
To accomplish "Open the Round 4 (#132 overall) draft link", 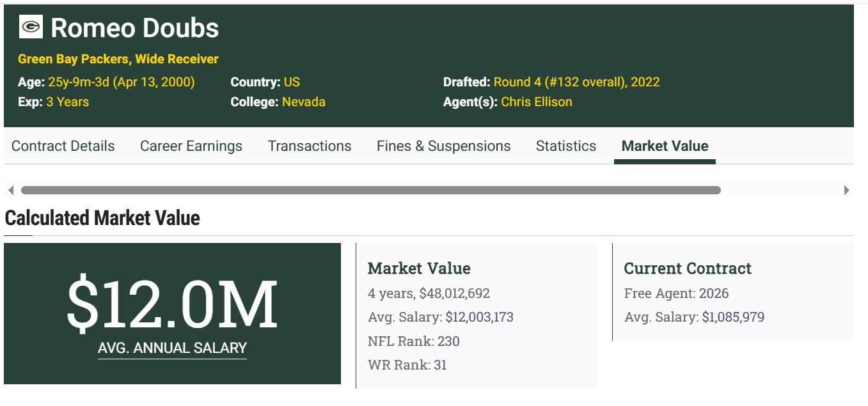I will [577, 82].
